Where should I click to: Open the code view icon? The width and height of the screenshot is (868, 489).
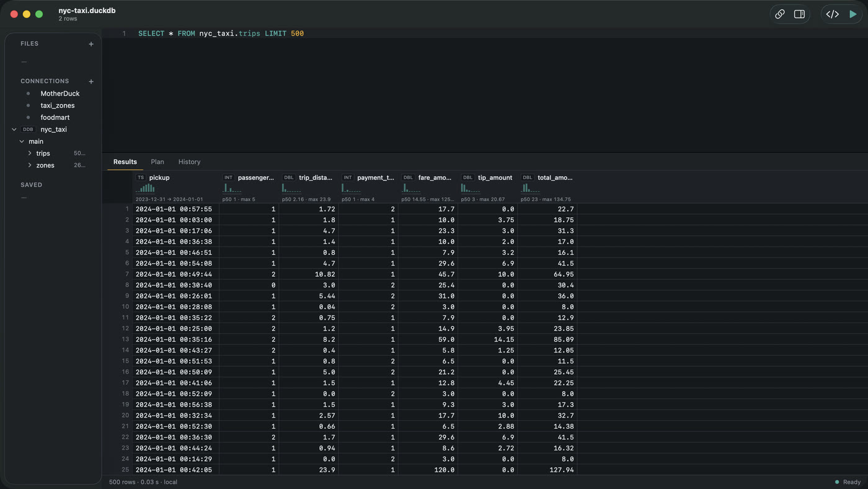click(833, 14)
